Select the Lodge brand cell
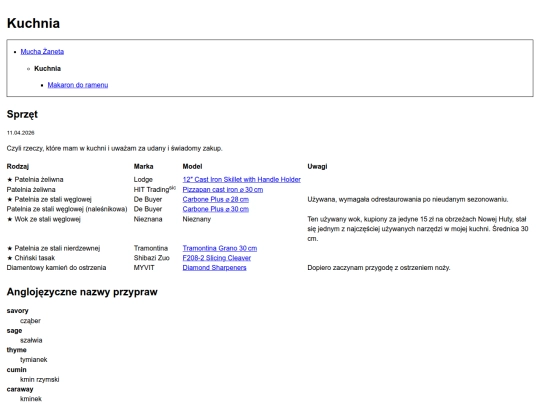The height and width of the screenshot is (405, 540). pos(143,179)
